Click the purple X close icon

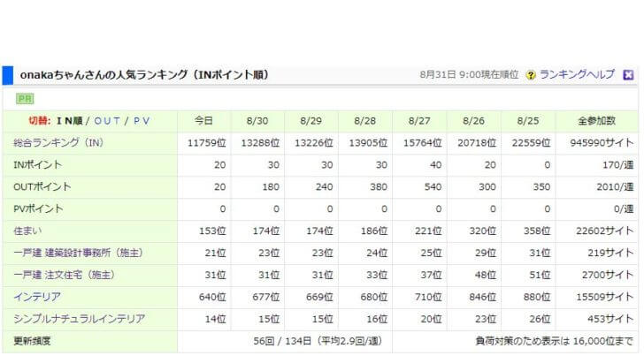(x=628, y=75)
